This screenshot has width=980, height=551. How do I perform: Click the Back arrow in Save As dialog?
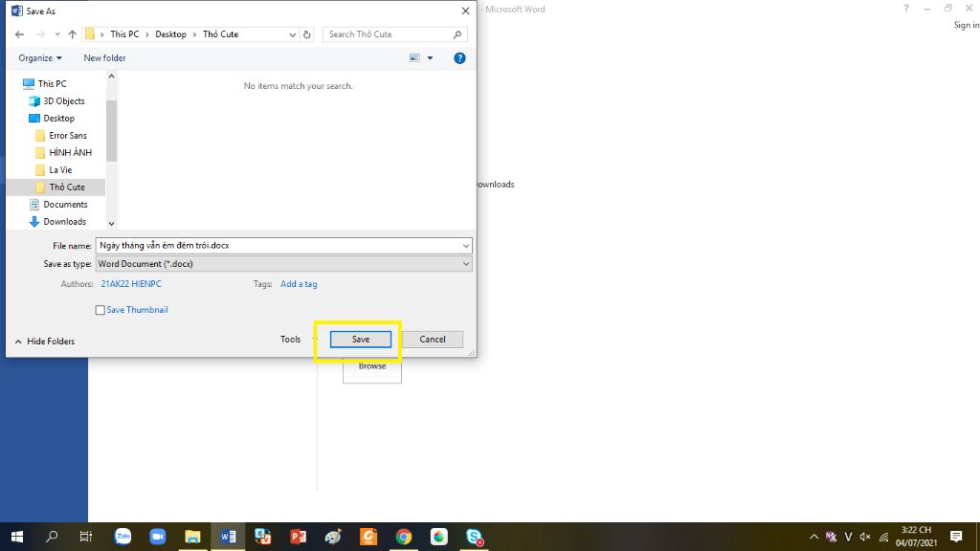[19, 34]
